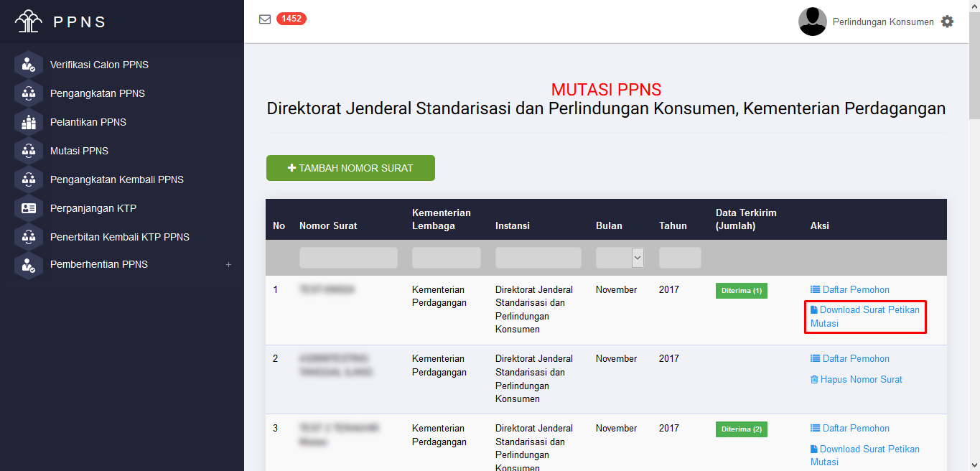The height and width of the screenshot is (471, 980).
Task: Click the Pelantikan PPNS sidebar icon
Action: [29, 122]
